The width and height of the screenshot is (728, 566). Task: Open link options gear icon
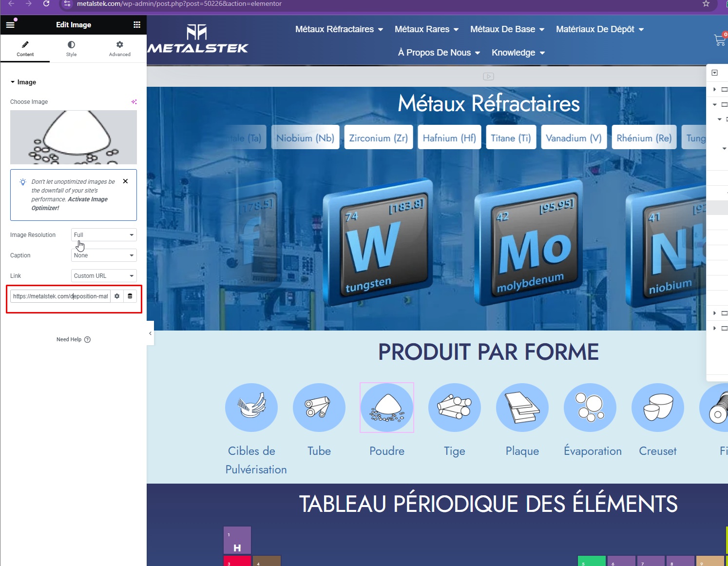click(117, 296)
